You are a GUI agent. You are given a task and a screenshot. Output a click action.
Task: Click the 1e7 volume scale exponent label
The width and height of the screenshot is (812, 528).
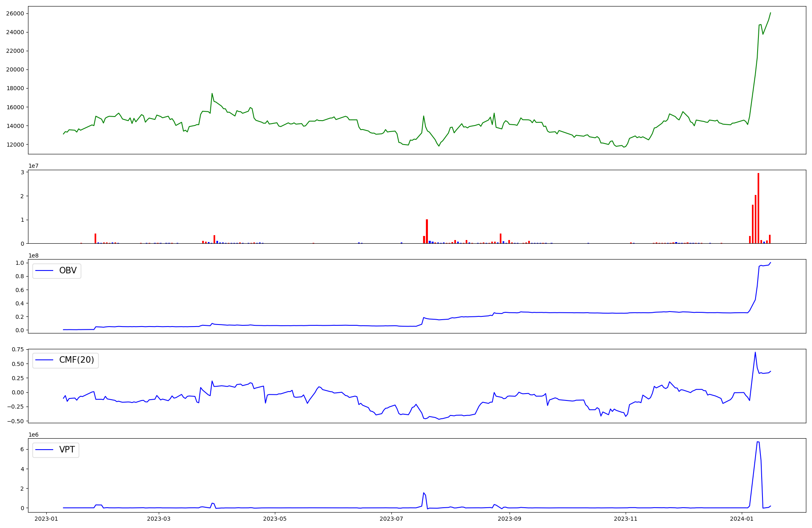point(33,166)
